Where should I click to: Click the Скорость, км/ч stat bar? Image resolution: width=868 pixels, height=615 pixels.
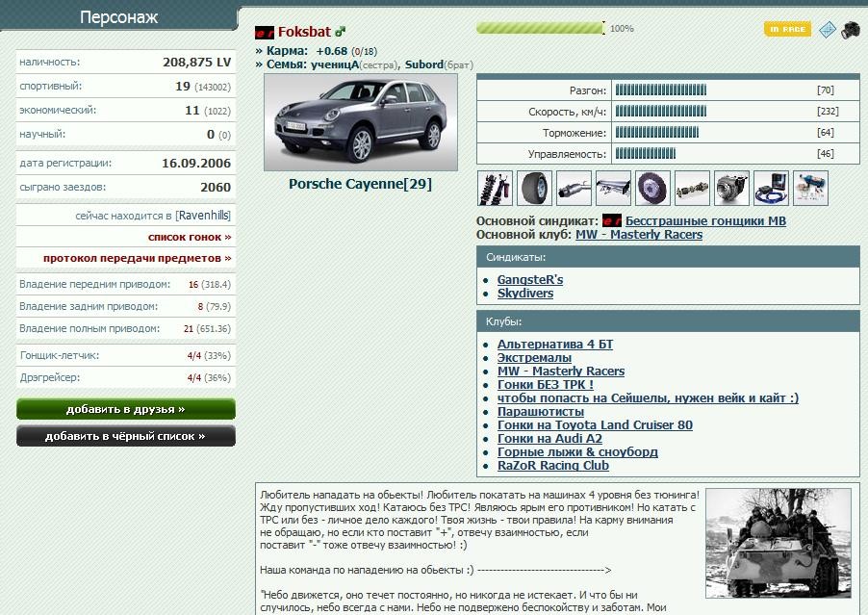pos(661,112)
